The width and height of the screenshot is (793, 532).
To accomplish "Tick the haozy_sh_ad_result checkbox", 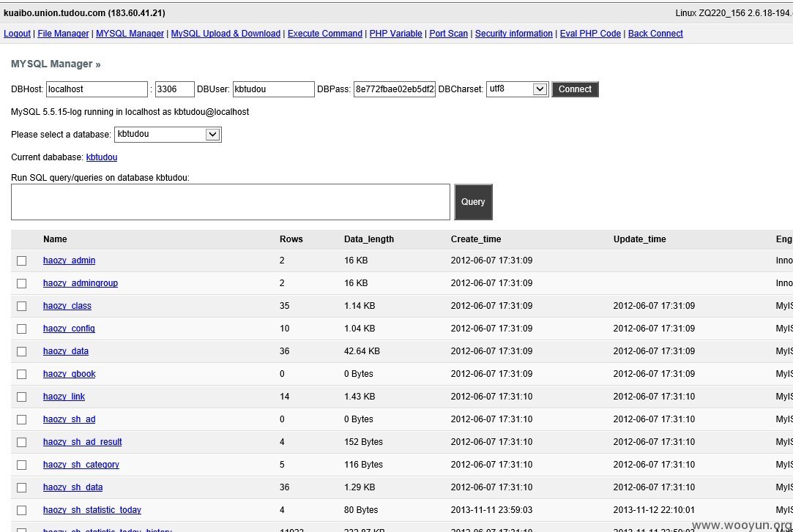I will (21, 443).
